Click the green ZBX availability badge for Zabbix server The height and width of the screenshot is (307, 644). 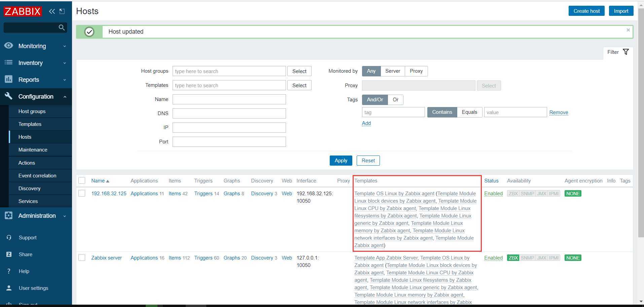point(513,258)
